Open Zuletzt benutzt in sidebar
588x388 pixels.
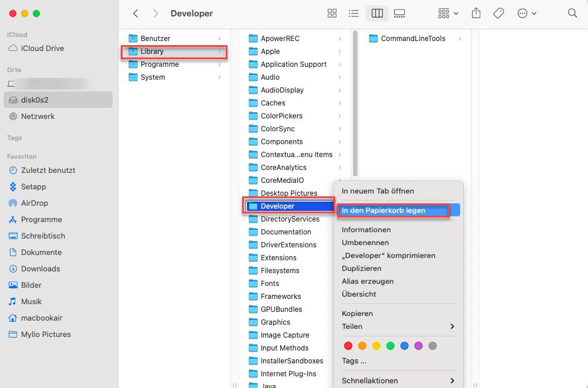click(x=58, y=170)
